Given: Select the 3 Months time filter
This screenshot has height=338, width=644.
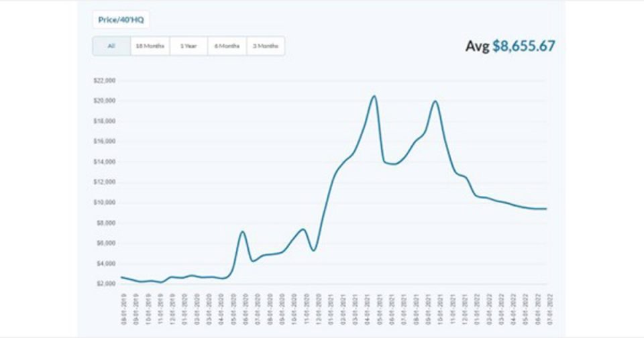Looking at the screenshot, I should pyautogui.click(x=266, y=46).
